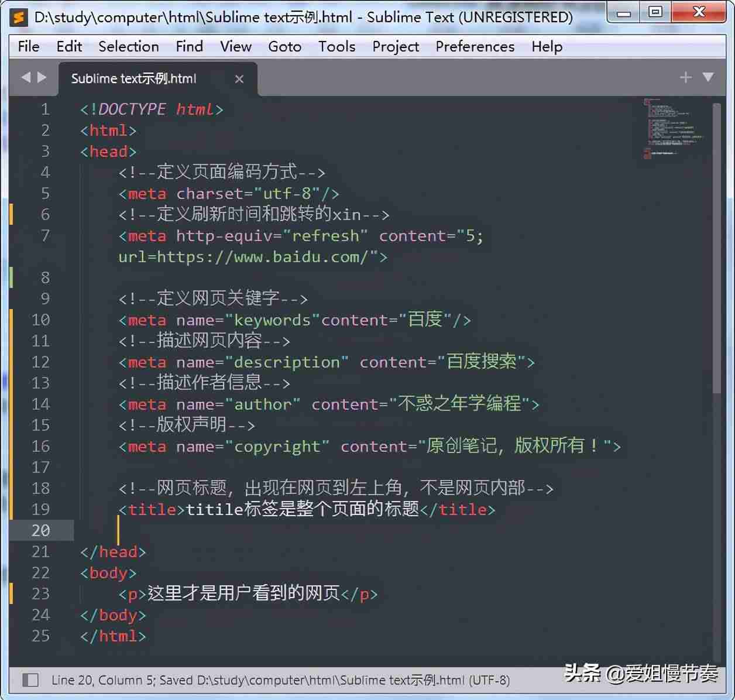Click the DOCTYPE html declaration
Screen dimensions: 735x700
(x=152, y=109)
